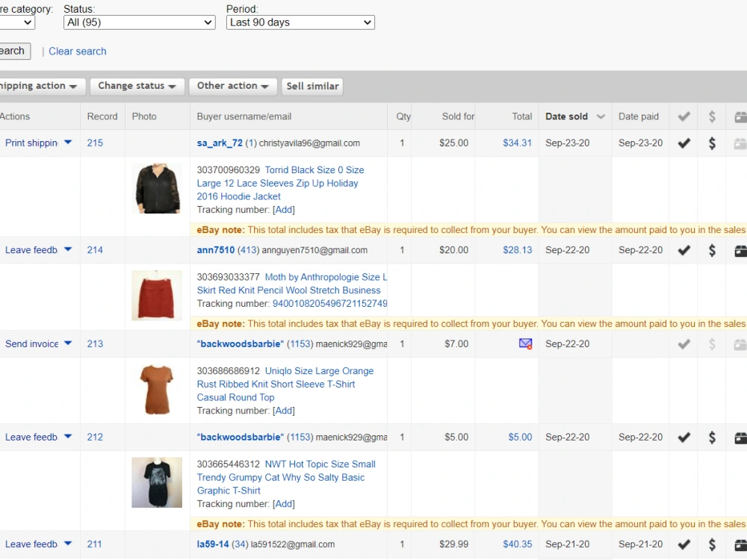
Task: Open the Torrid Black Hoodie Jacket listing
Action: click(x=281, y=184)
